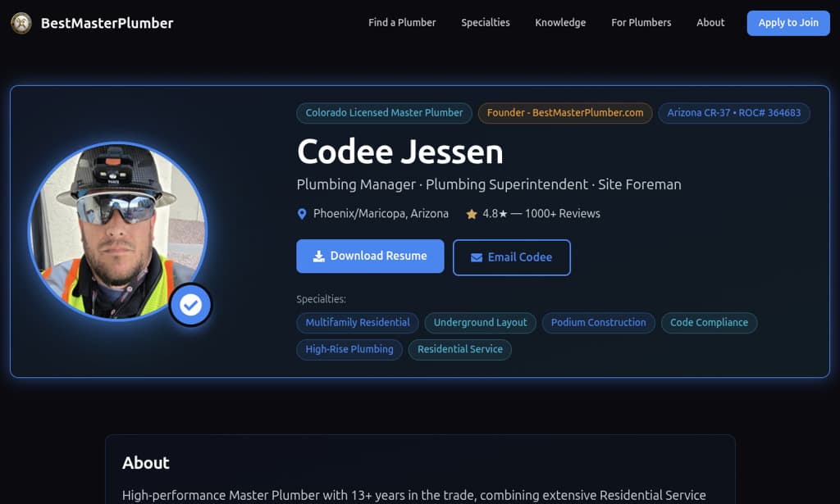This screenshot has width=840, height=504.
Task: Open the Knowledge nav item
Action: pyautogui.click(x=560, y=22)
